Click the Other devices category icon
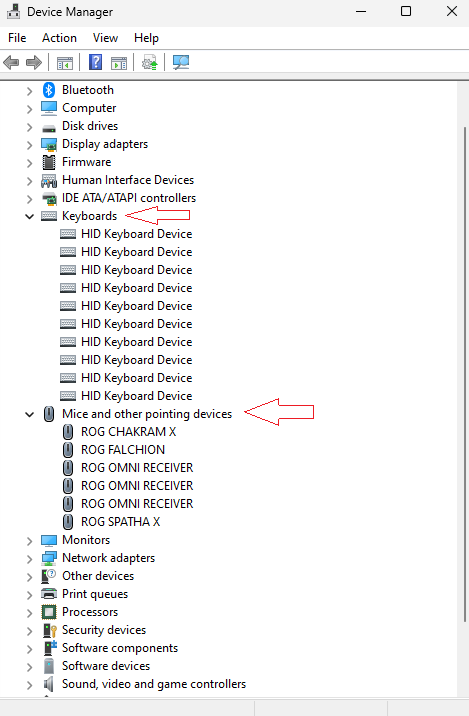The image size is (469, 716). (x=49, y=576)
